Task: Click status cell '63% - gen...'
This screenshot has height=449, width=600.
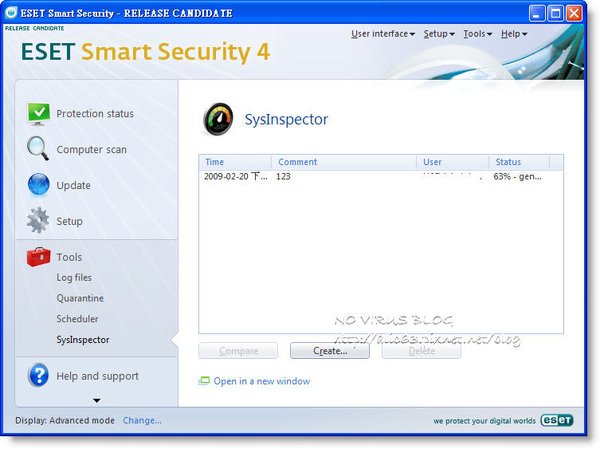Action: pyautogui.click(x=517, y=176)
